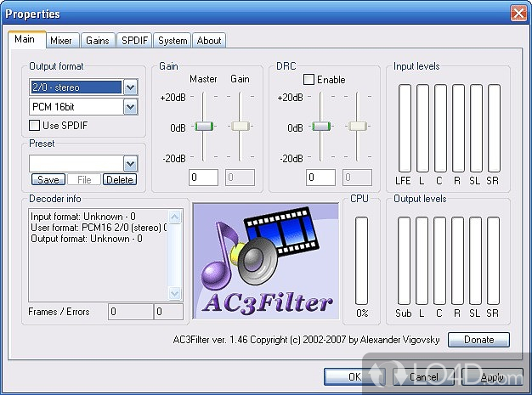Expand the 2/0 - stereo speaker dropdown
The width and height of the screenshot is (532, 395).
point(131,87)
